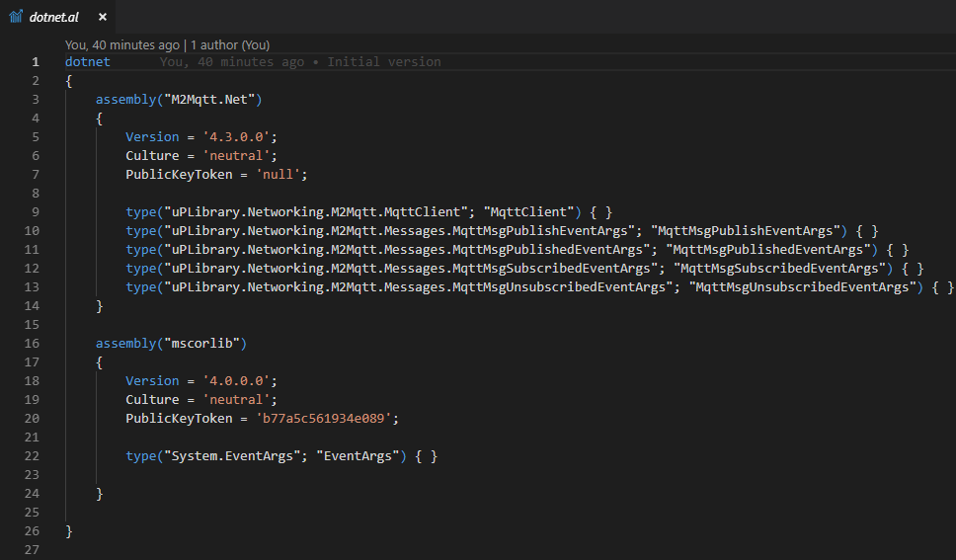Open the '1 author (You)' CodeLens link
Viewport: 956px width, 560px height.
click(x=230, y=45)
